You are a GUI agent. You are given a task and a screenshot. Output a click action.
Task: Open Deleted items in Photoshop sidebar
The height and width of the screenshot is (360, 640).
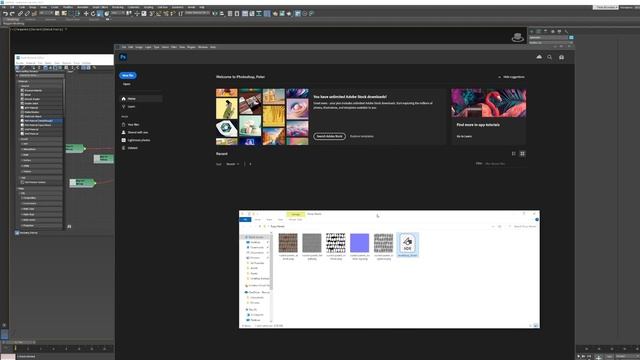click(x=132, y=148)
